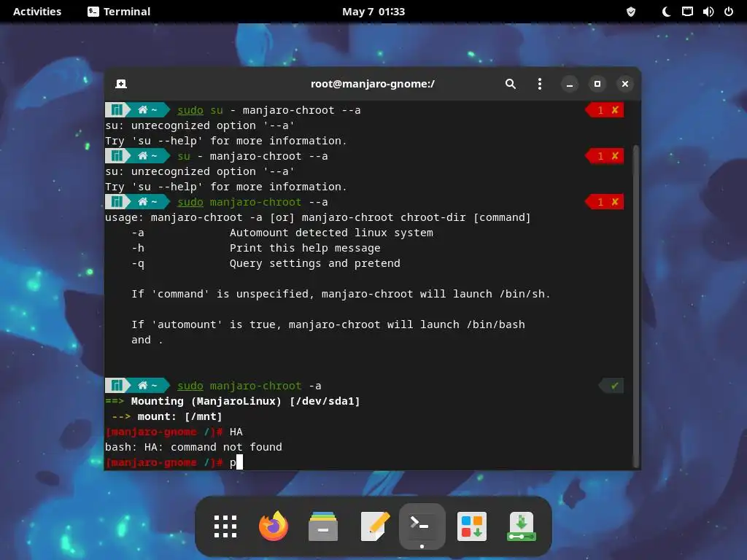Click the shield tray icon

coord(631,12)
